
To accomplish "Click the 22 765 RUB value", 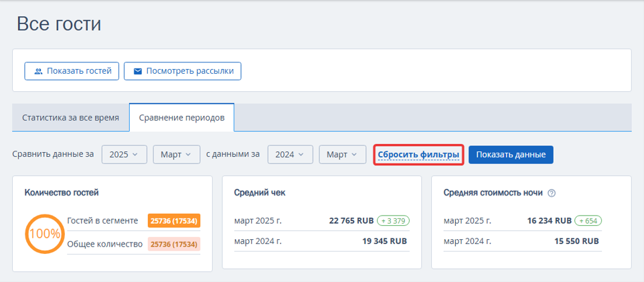I will (x=351, y=221).
